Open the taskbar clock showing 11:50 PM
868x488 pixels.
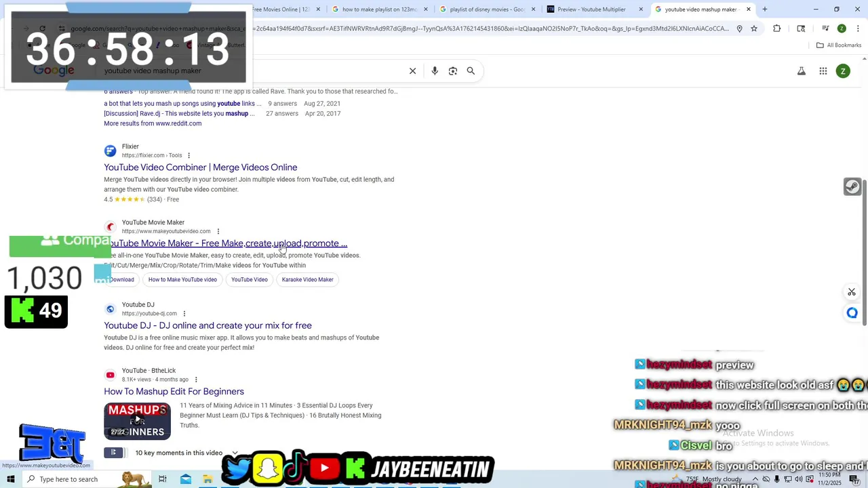coord(829,479)
